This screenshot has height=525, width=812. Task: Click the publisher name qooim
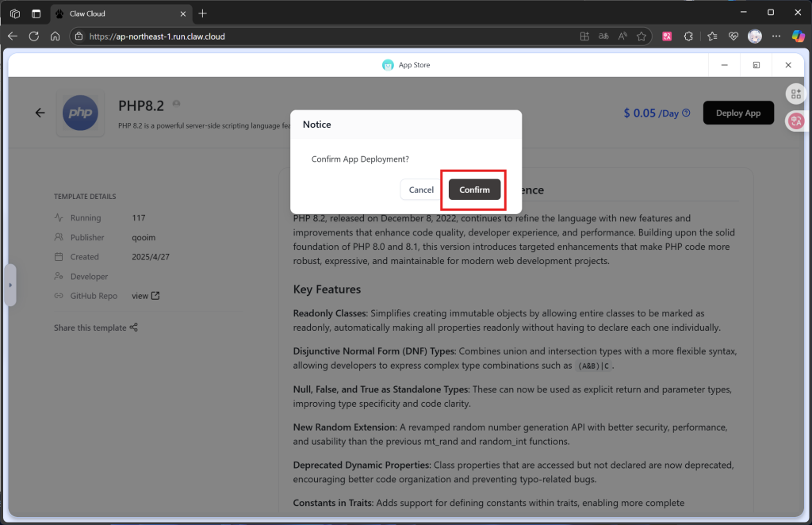144,237
